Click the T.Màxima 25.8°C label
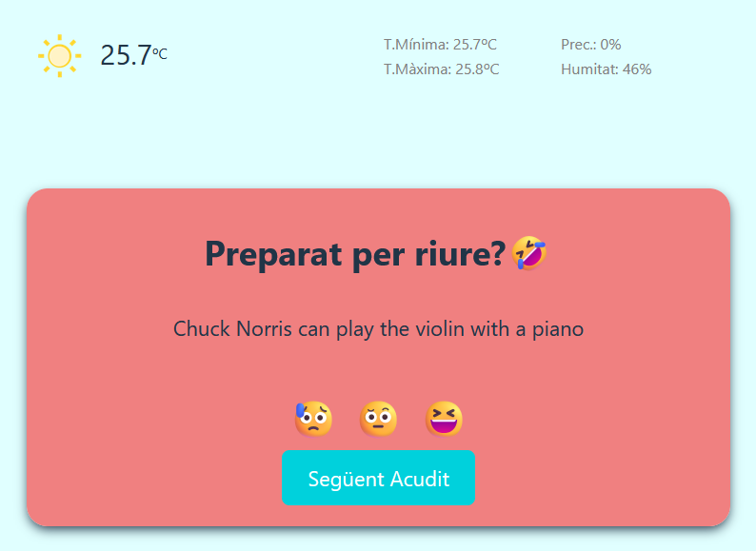 [441, 69]
